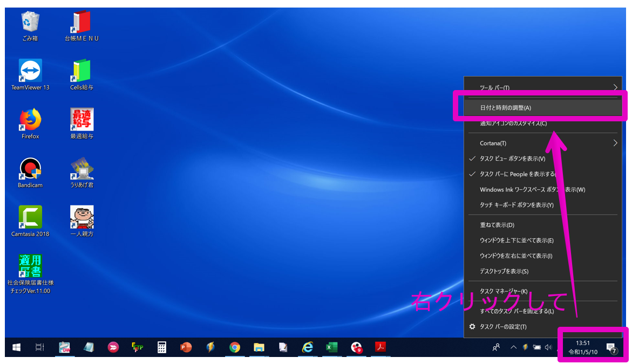Screen dimensions: 632x364
Task: Expand the Cortana submenu
Action: pyautogui.click(x=542, y=143)
